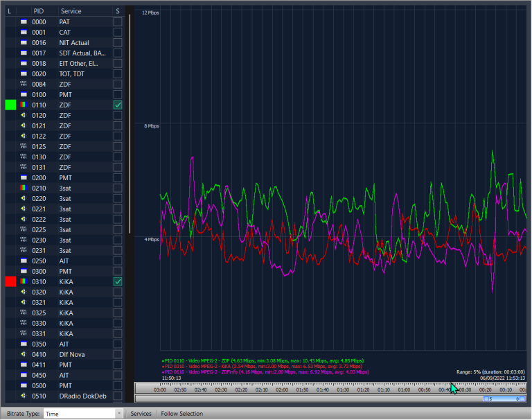Click the Follow Selection button
Screen dimensions: 532x420
point(182,414)
